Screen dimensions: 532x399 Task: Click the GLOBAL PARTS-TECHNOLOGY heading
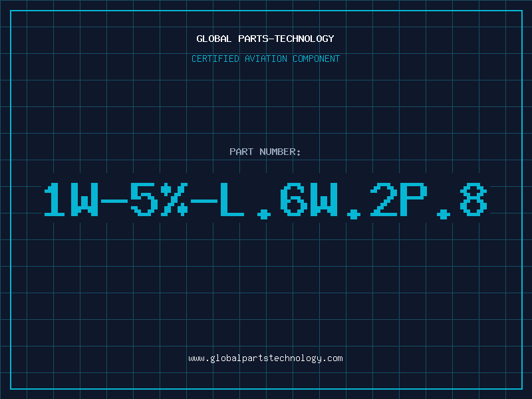point(265,39)
